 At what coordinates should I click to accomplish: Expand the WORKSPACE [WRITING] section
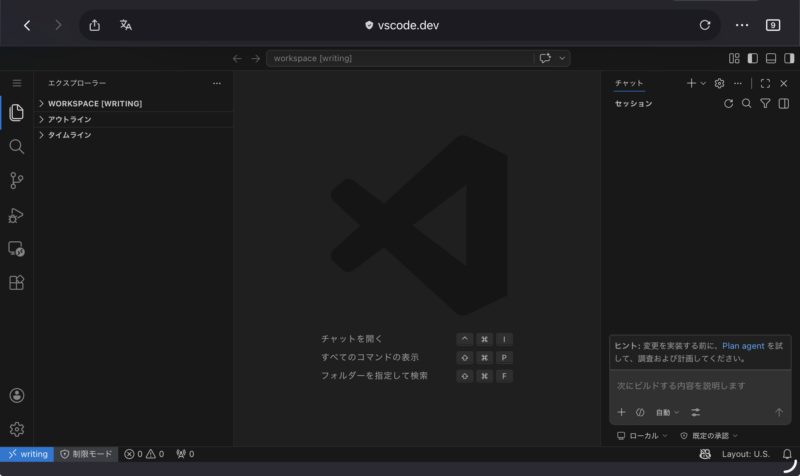click(x=134, y=104)
